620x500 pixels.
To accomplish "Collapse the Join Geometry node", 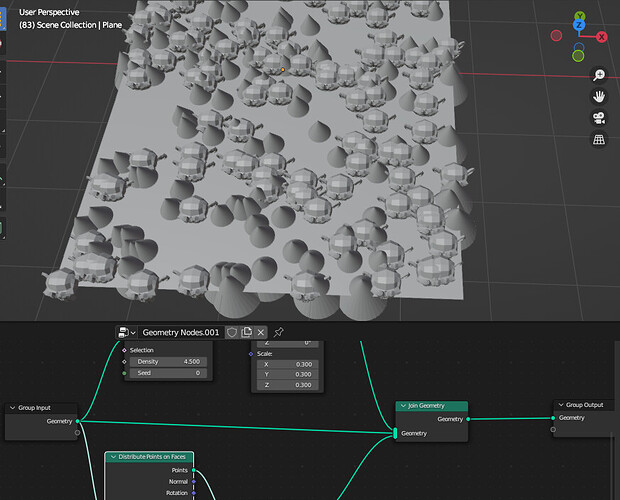I will click(403, 406).
